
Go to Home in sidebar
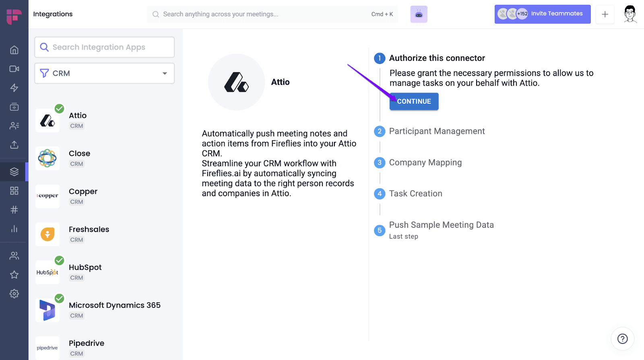[14, 50]
